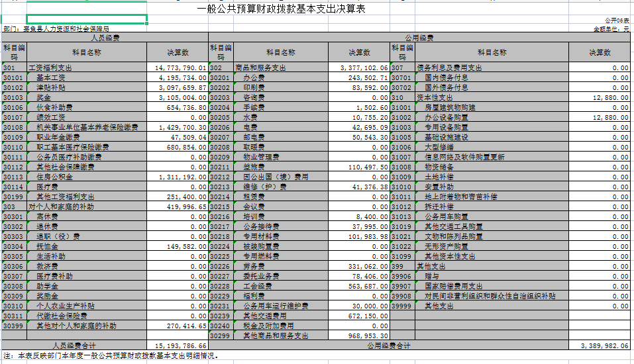The width and height of the screenshot is (634, 364).
Task: Select cell 其他工资福利支出
Action: [x=87, y=197]
